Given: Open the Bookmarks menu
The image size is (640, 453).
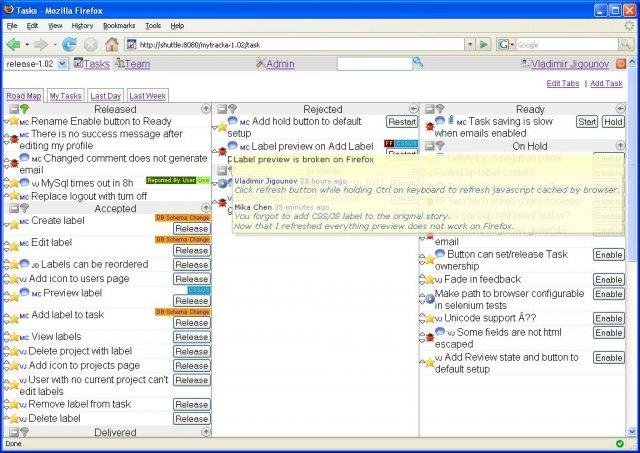Looking at the screenshot, I should coord(118,25).
